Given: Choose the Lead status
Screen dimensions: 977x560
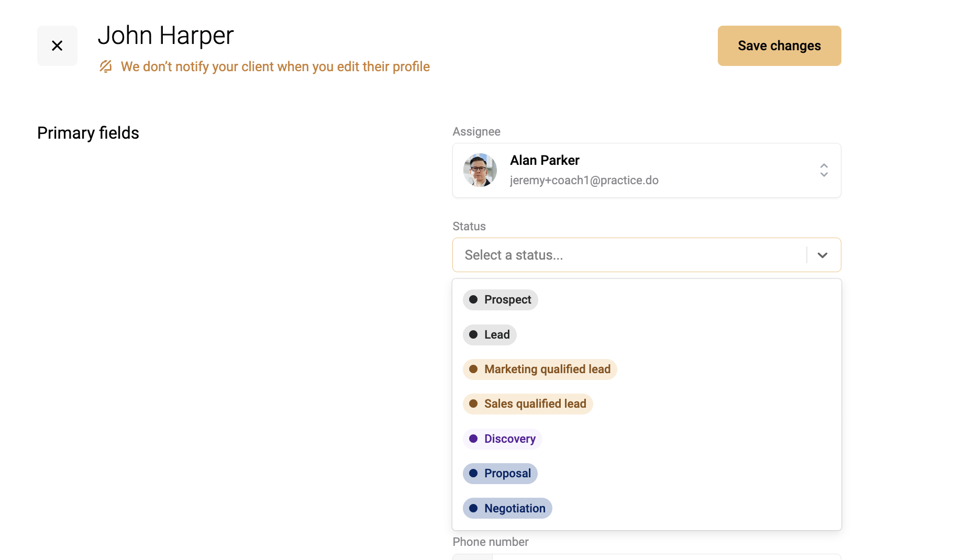Looking at the screenshot, I should 490,334.
